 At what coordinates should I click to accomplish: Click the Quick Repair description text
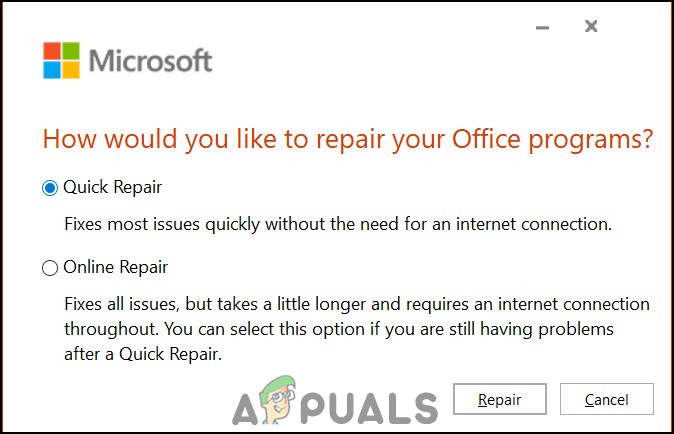[x=337, y=224]
